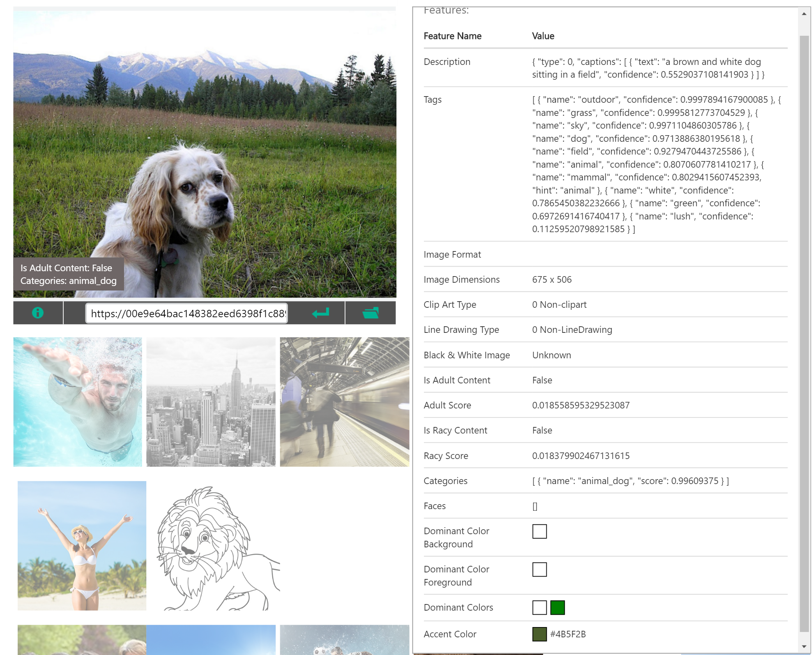Click the 'Is Racy Content' row label

click(x=455, y=430)
